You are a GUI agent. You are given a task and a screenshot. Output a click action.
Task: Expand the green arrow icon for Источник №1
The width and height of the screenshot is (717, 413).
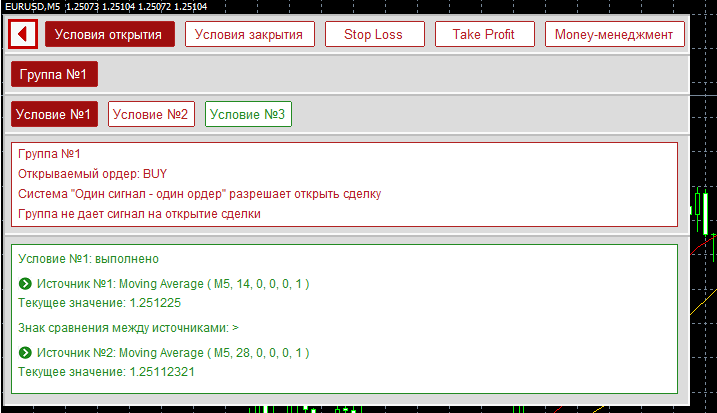[x=25, y=284]
